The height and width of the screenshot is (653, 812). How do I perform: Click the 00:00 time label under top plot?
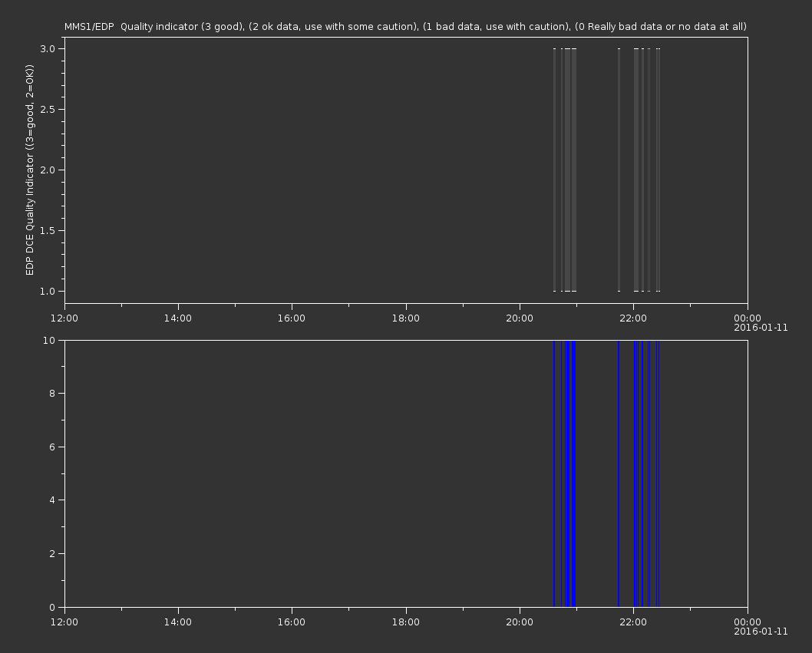748,318
